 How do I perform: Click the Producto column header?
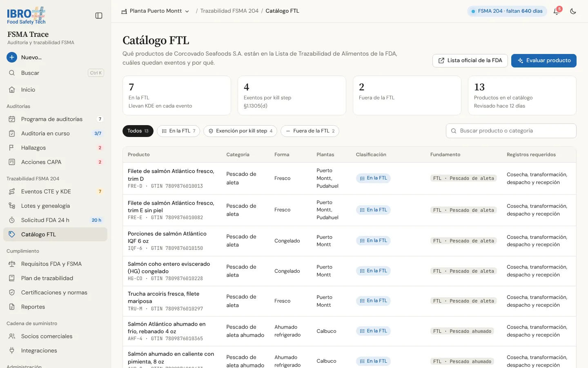(x=139, y=155)
